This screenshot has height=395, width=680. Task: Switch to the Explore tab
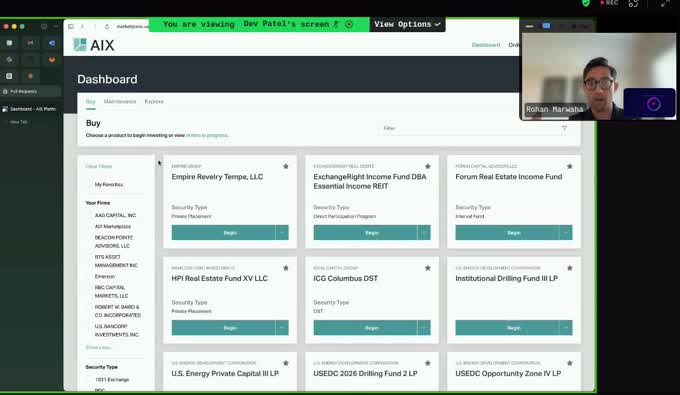[154, 101]
